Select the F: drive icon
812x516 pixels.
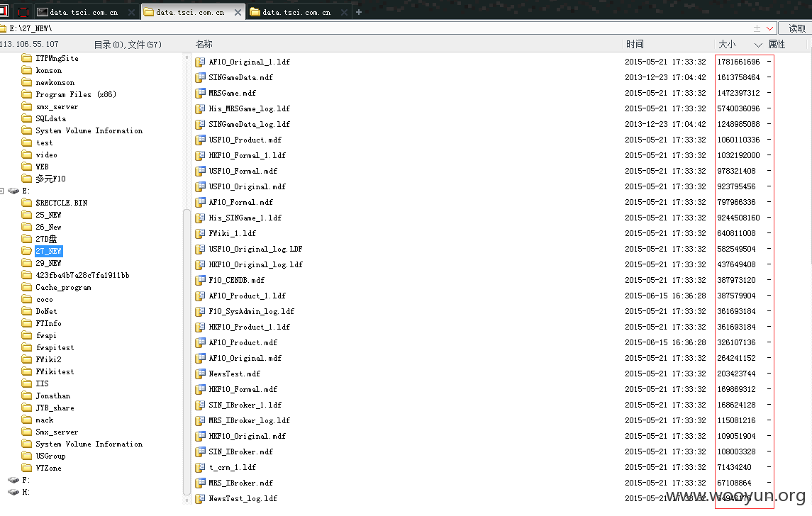pyautogui.click(x=13, y=481)
